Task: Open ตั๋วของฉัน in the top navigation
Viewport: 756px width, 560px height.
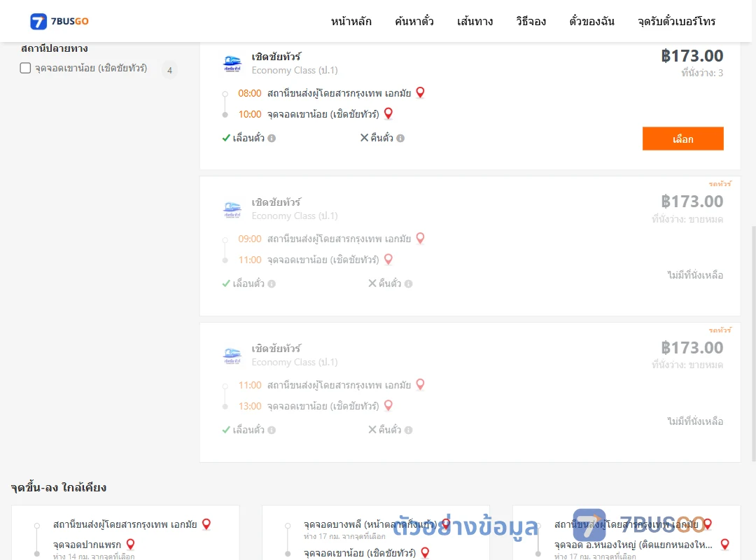Action: click(x=591, y=21)
